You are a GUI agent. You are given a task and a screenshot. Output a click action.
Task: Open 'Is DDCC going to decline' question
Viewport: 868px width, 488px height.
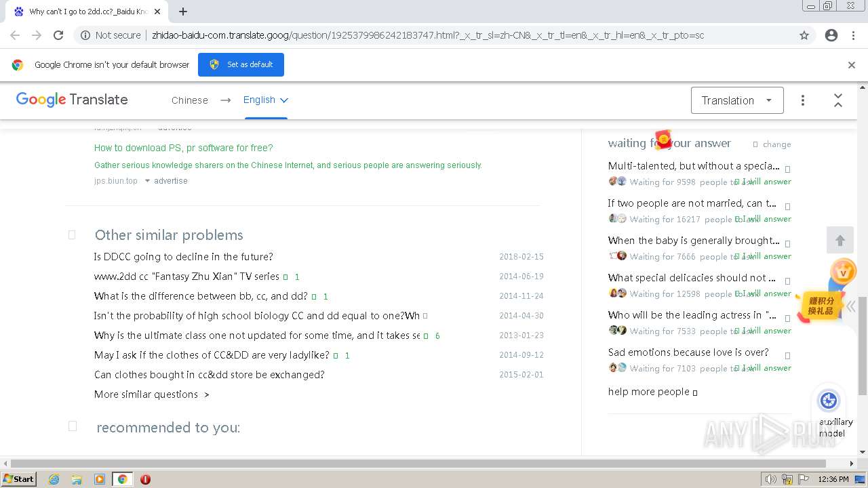[183, 257]
